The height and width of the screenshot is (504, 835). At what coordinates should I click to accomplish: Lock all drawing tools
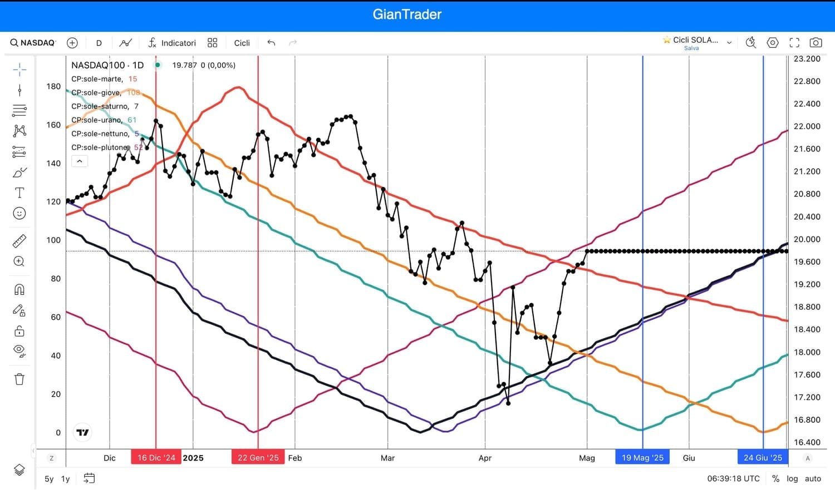(x=19, y=332)
